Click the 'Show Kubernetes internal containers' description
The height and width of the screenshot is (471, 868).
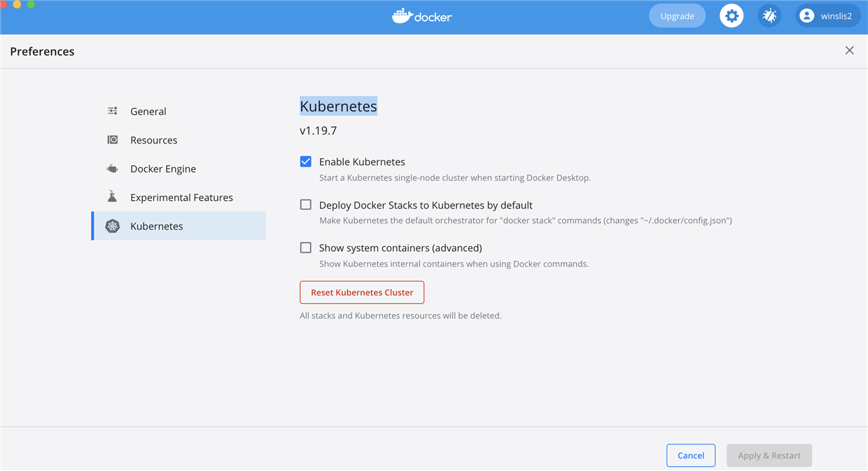(454, 264)
